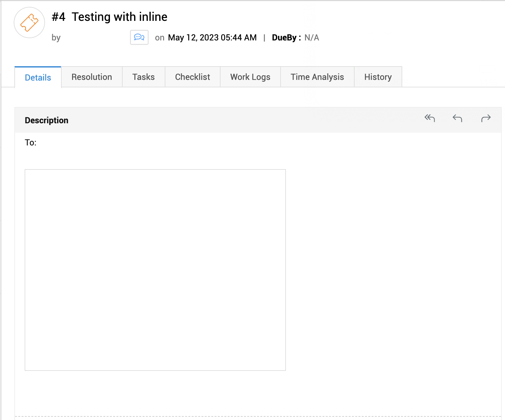Click the Reply All double-arrow icon
This screenshot has height=420, width=505.
pyautogui.click(x=430, y=118)
